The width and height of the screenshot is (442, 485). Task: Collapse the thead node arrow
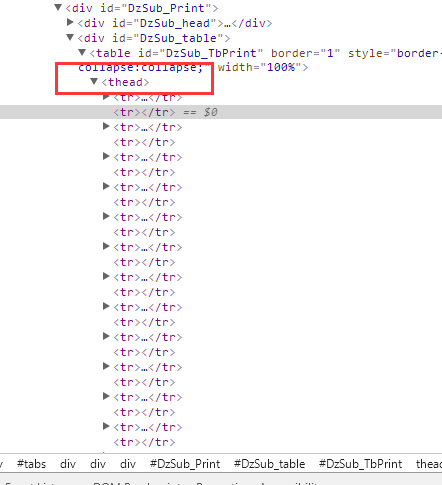[94, 81]
